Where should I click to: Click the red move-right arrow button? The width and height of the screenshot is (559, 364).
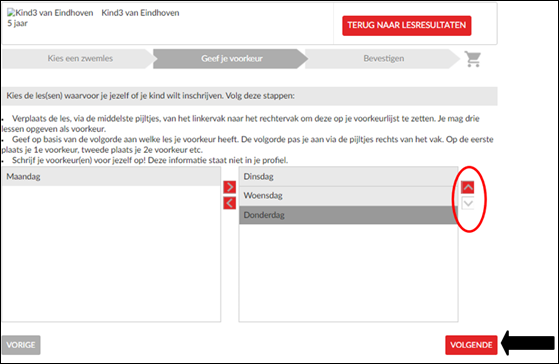tap(230, 187)
